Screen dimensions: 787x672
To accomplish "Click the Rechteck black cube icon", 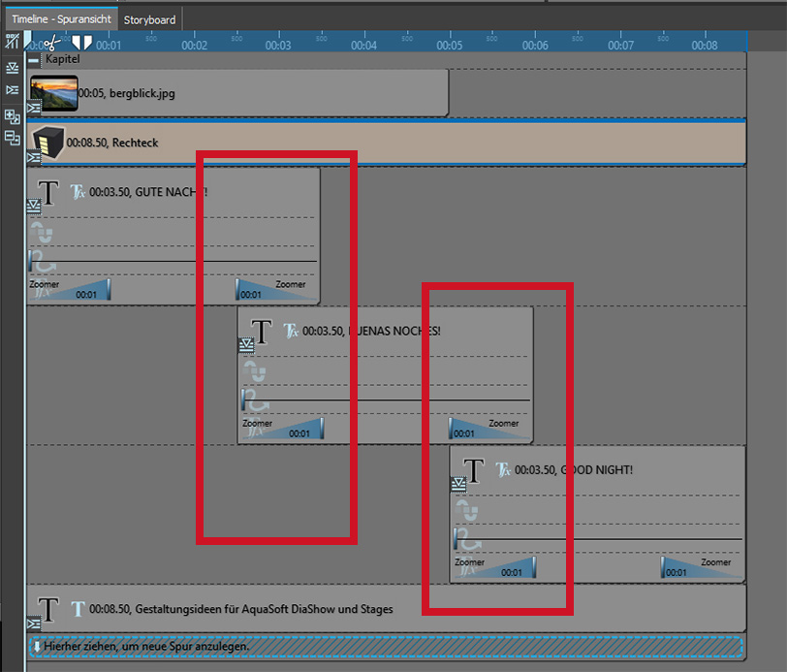I will (x=48, y=142).
